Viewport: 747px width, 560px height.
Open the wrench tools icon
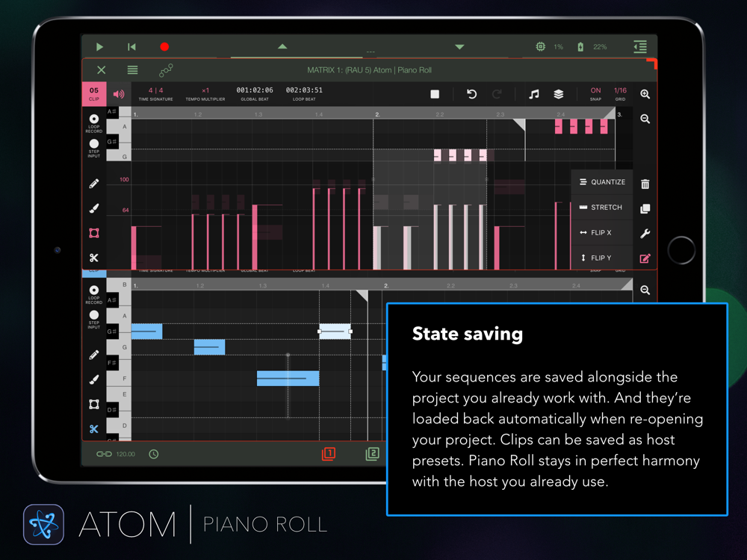pyautogui.click(x=645, y=233)
